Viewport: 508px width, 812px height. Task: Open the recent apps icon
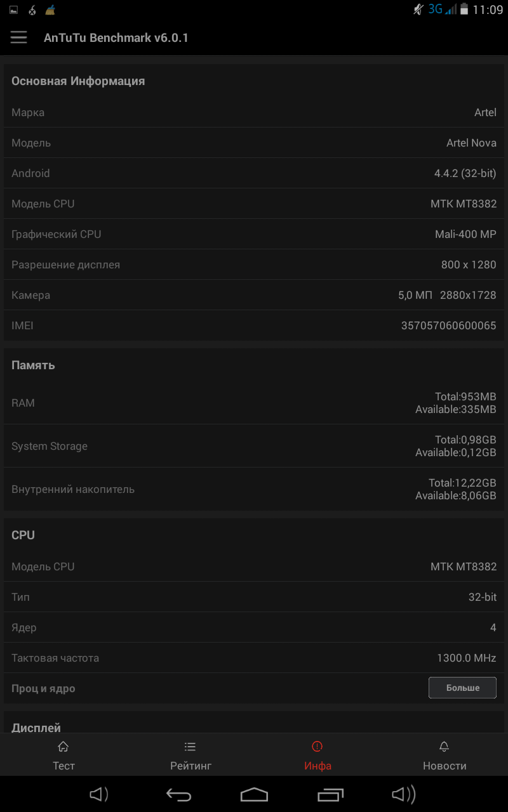330,794
